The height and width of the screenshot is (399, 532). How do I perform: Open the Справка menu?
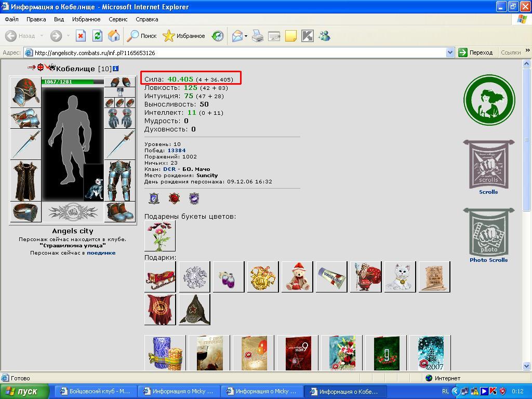147,19
